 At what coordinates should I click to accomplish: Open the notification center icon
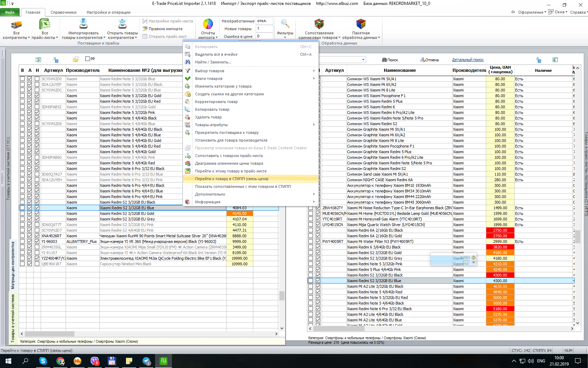click(578, 361)
